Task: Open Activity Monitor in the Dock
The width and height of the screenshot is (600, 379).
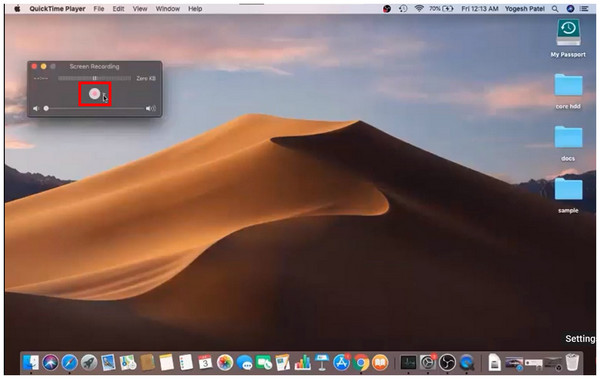Action: pos(408,362)
